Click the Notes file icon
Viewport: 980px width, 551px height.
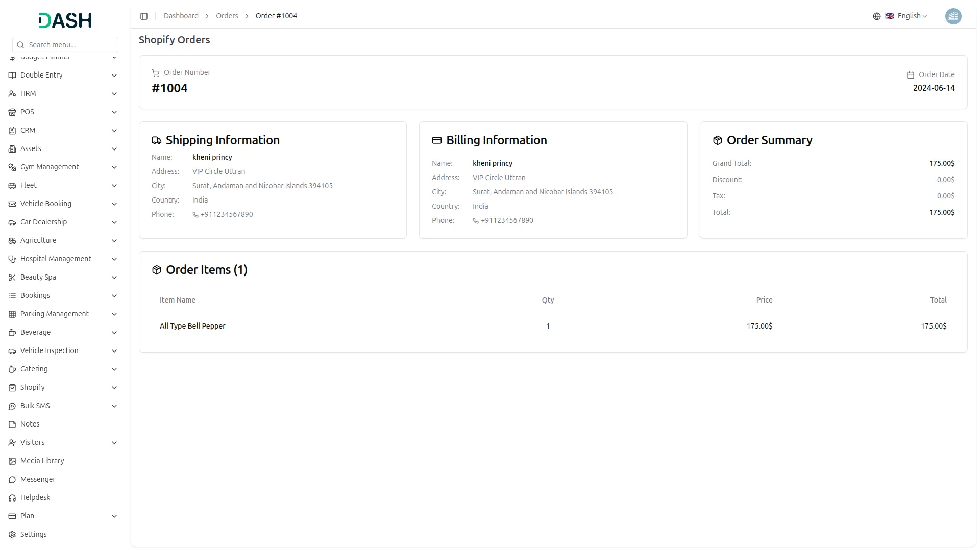pyautogui.click(x=12, y=424)
